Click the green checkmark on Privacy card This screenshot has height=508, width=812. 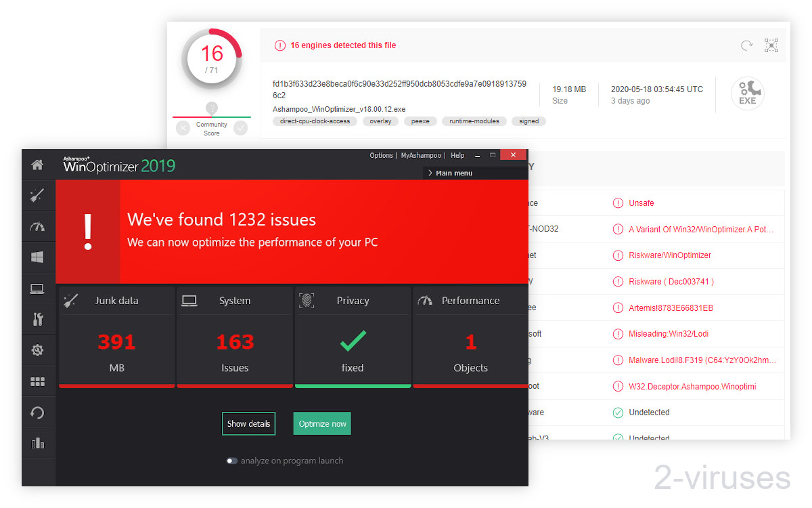click(353, 341)
